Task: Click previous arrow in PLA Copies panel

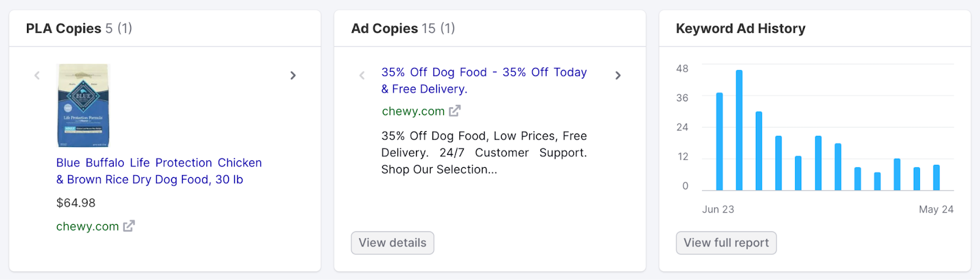Action: coord(37,75)
